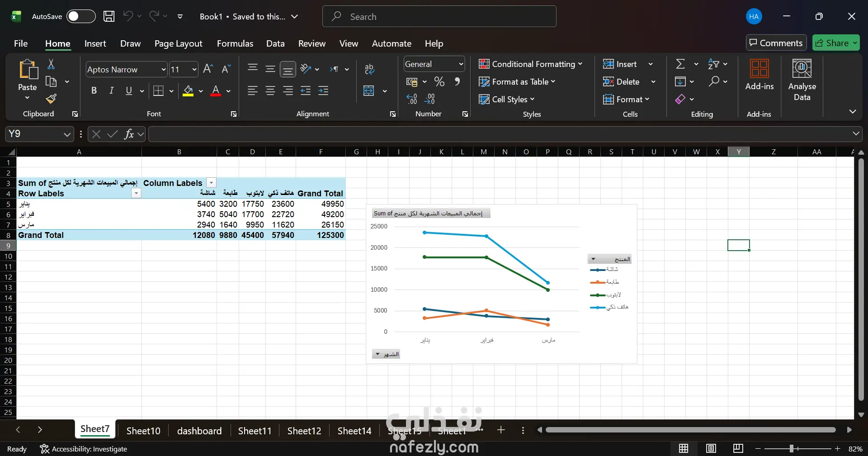Viewport: 868px width, 456px height.
Task: Click the Format Painter brush icon
Action: point(51,99)
